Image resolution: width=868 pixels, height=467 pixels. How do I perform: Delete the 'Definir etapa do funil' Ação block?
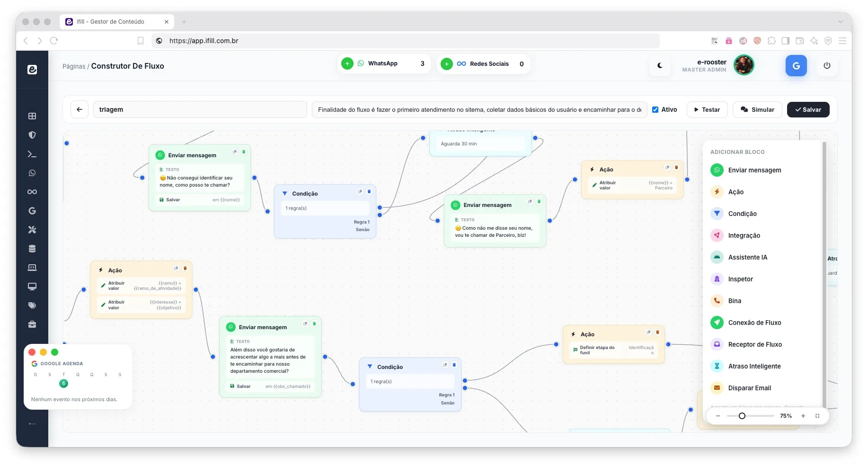[x=657, y=332]
